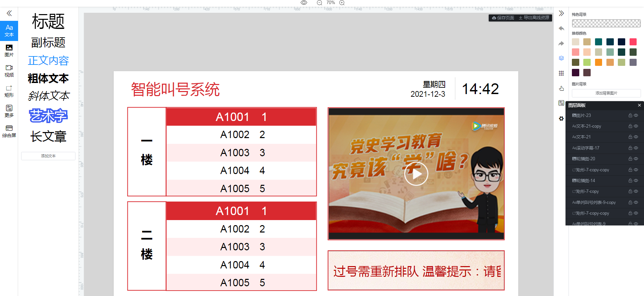The width and height of the screenshot is (644, 296).
Task: Pick the navy blue recommended color swatch
Action: click(622, 42)
